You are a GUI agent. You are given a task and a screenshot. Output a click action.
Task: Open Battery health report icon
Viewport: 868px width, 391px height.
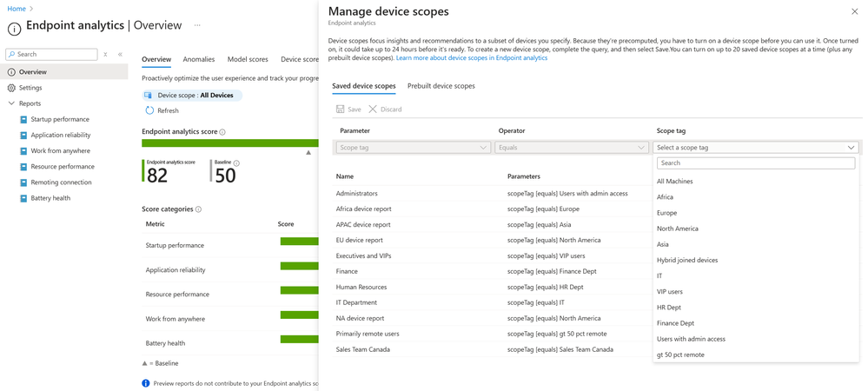pyautogui.click(x=23, y=198)
